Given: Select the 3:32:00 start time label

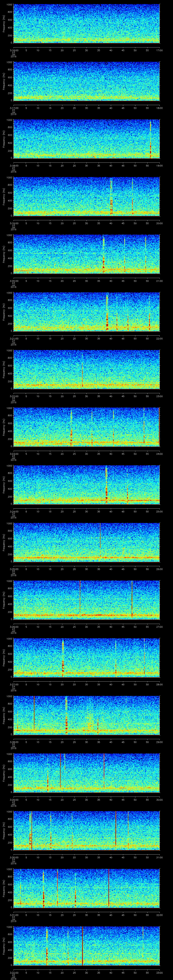Looking at the screenshot, I should pyautogui.click(x=14, y=972).
